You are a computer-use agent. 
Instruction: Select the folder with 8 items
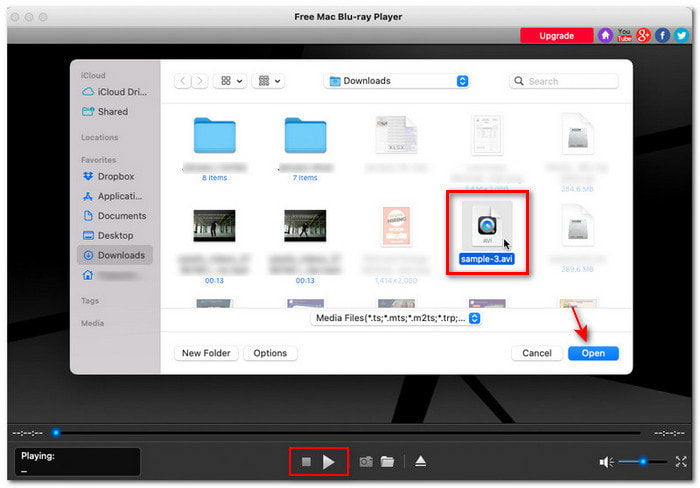(x=215, y=135)
